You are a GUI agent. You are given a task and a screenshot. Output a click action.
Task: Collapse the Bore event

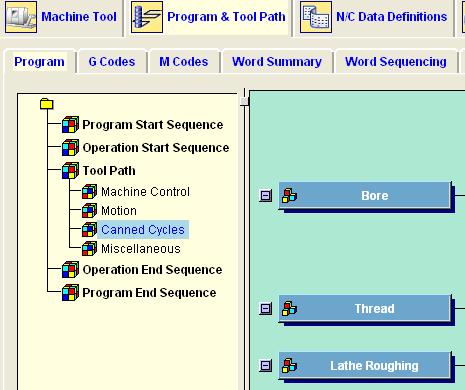click(266, 196)
